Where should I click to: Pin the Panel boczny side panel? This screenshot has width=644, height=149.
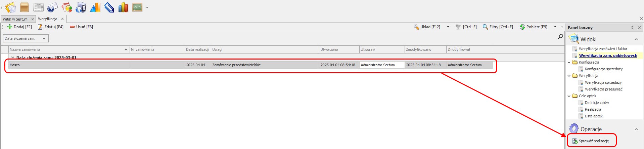[x=632, y=28]
